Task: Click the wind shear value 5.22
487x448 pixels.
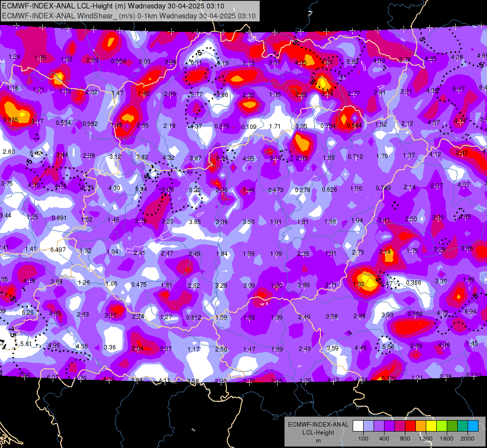Action: (195, 190)
